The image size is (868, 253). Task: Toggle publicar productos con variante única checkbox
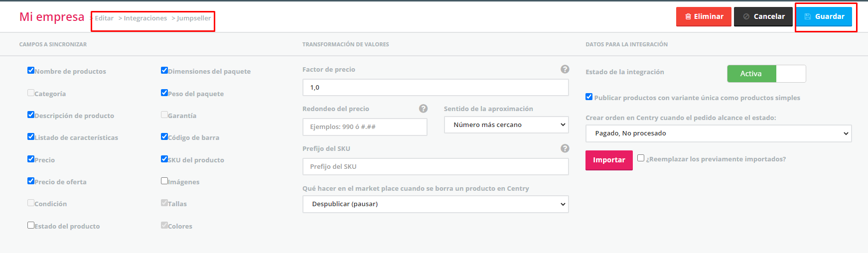[589, 97]
